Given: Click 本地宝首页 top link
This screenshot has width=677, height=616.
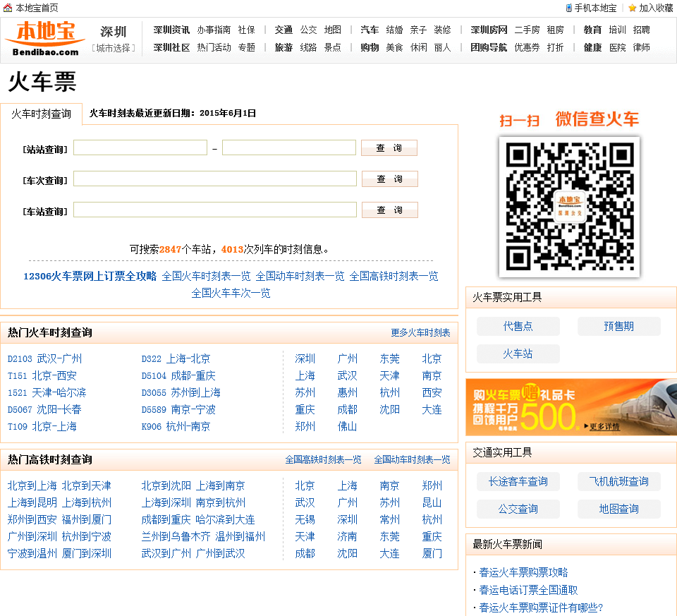Looking at the screenshot, I should click(37, 8).
